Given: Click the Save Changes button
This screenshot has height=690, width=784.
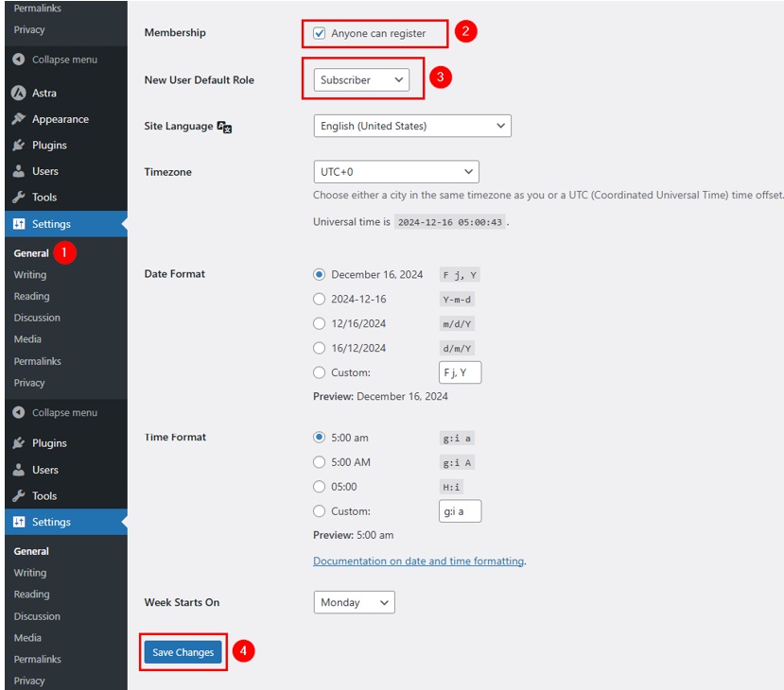Looking at the screenshot, I should click(x=183, y=652).
